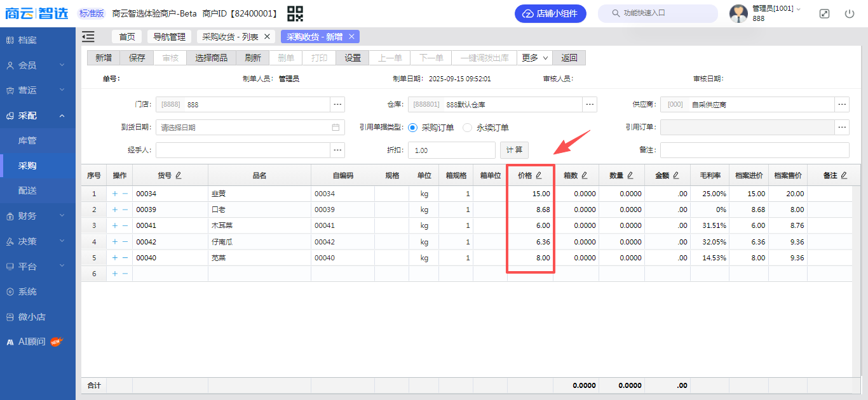Open the 管理员[1001] account dropdown
868x400 pixels.
776,8
